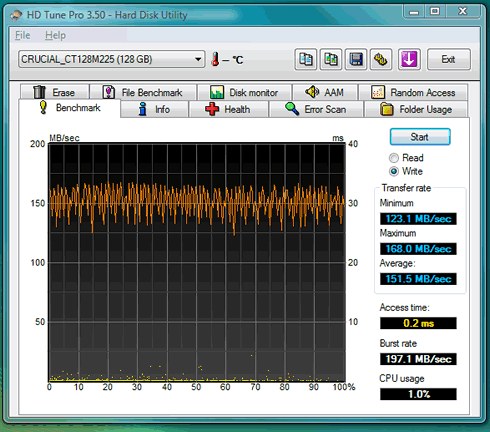Open the Folder Usage tab

tap(416, 109)
